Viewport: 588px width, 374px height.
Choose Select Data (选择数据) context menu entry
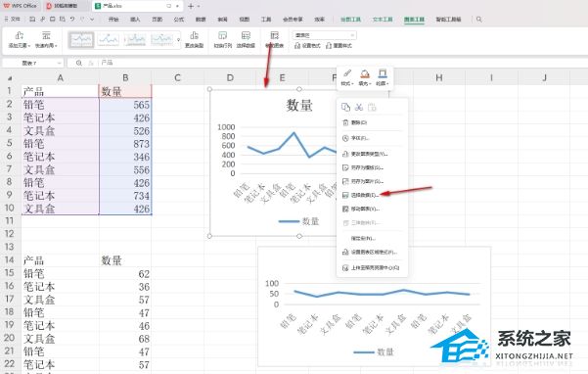point(372,195)
